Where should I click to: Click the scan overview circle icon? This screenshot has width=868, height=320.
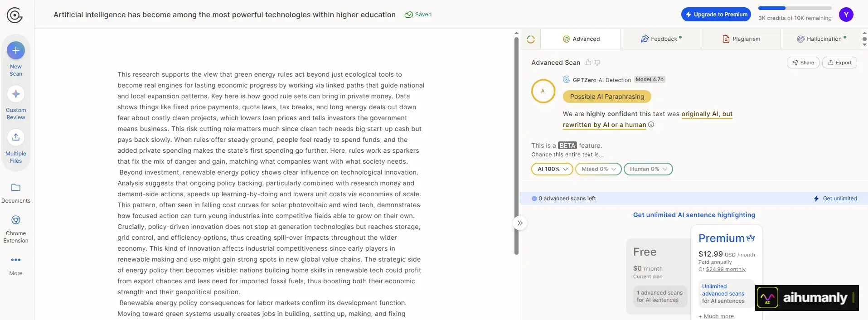point(531,39)
